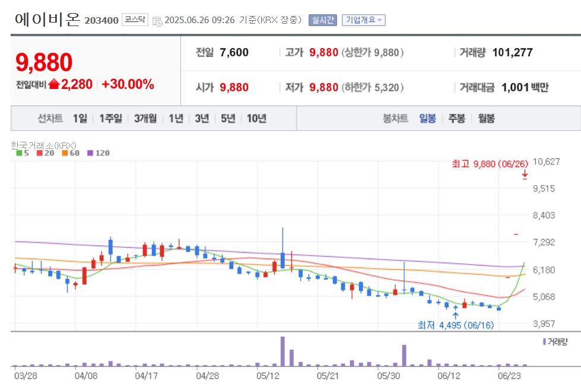Click the current price 9,880

point(44,62)
